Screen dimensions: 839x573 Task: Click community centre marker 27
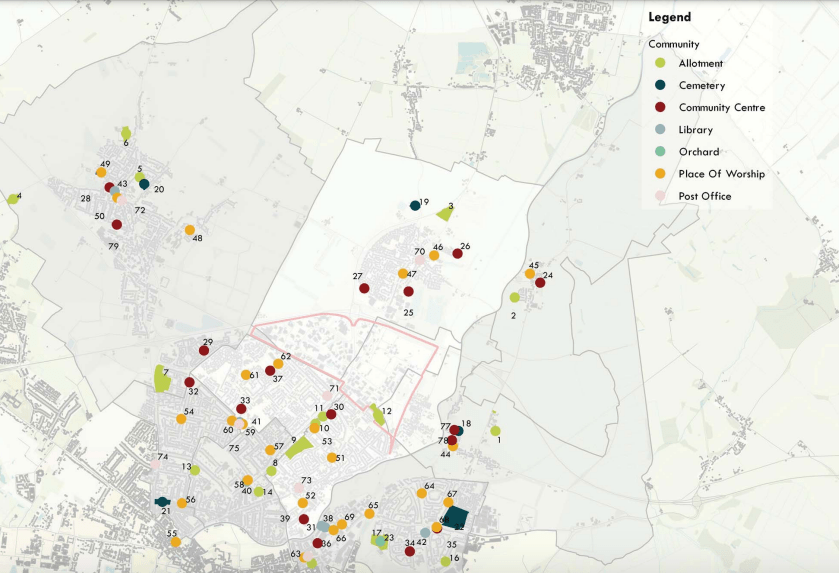(365, 289)
